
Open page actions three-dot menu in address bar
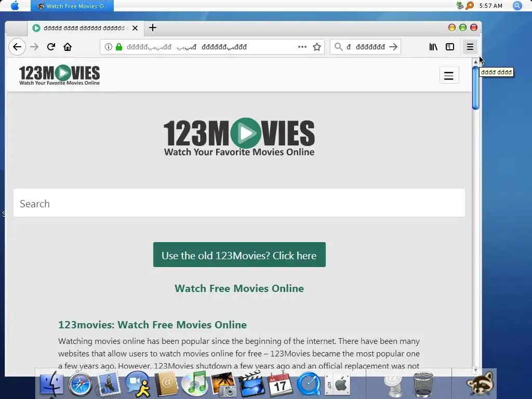click(302, 47)
